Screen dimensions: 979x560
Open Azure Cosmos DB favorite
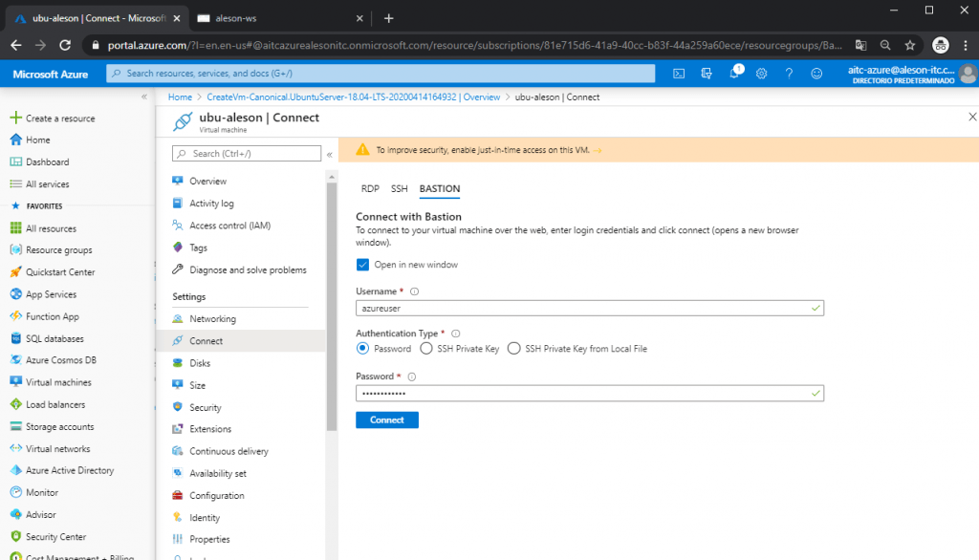pyautogui.click(x=61, y=360)
